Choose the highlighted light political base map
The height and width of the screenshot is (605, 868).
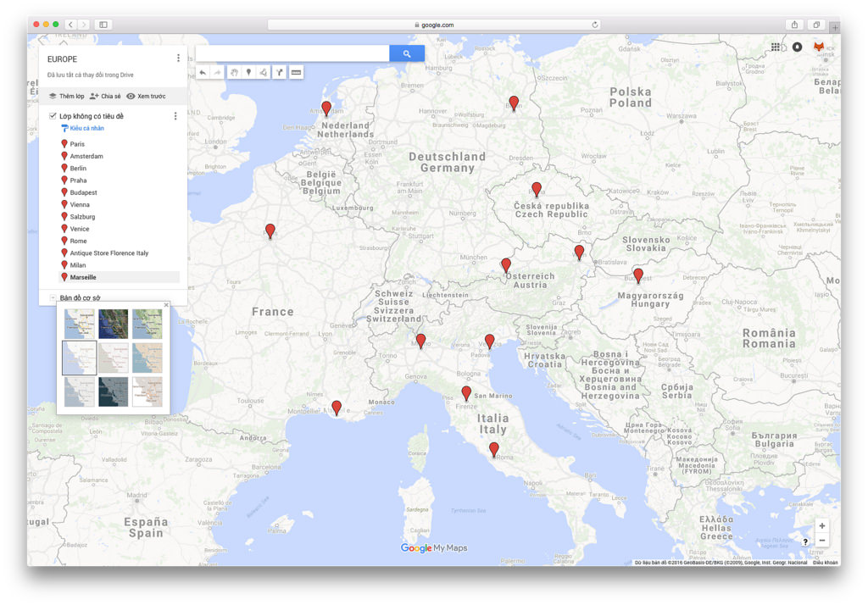coord(79,358)
